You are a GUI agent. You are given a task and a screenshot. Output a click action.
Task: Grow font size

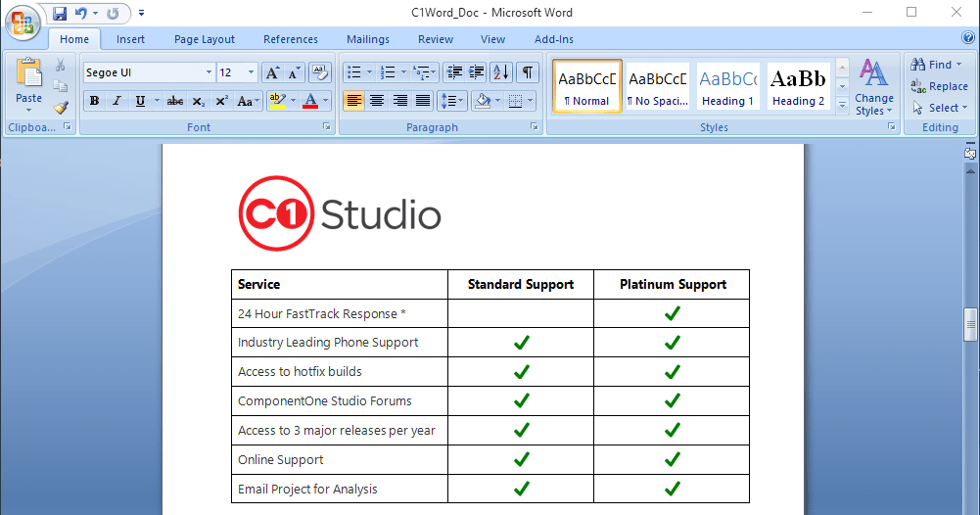[x=272, y=73]
